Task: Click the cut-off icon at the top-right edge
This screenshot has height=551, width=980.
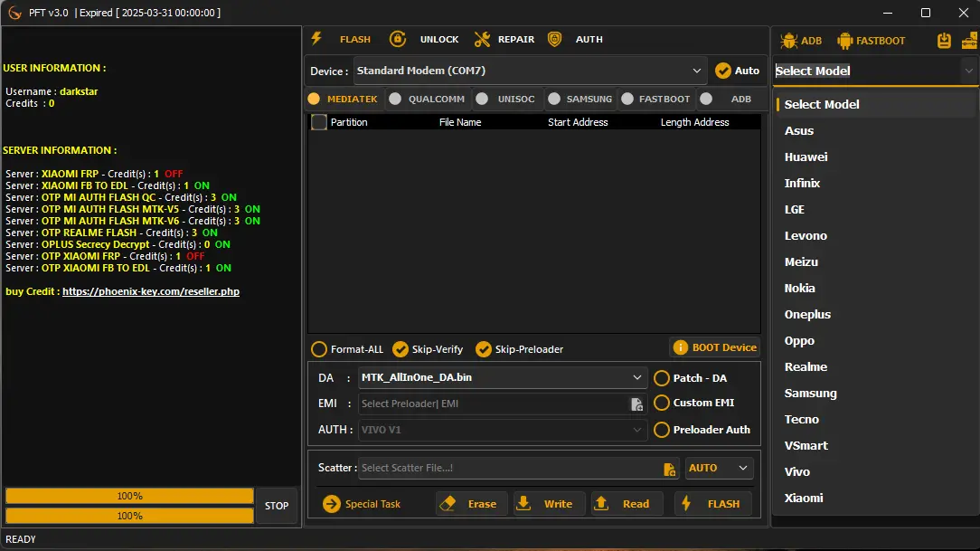Action: [x=971, y=41]
